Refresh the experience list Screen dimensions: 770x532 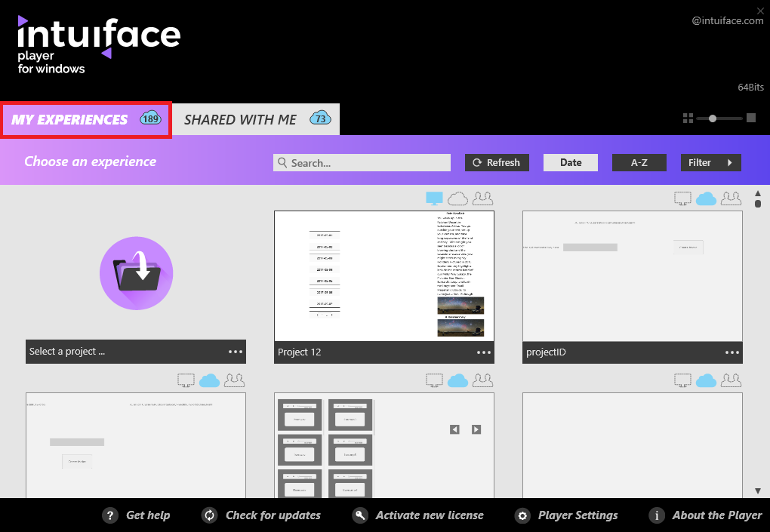coord(497,162)
